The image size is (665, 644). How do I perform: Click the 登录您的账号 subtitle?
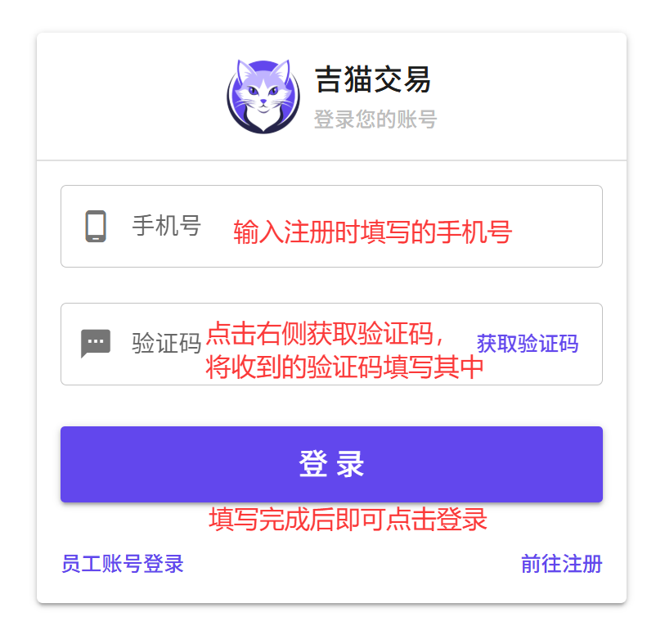click(x=375, y=119)
